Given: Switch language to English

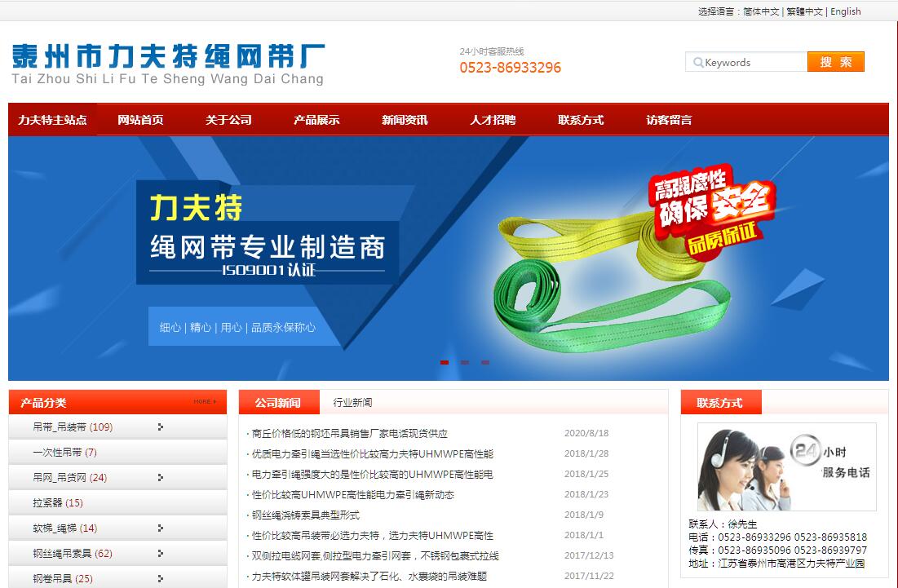Looking at the screenshot, I should point(845,11).
